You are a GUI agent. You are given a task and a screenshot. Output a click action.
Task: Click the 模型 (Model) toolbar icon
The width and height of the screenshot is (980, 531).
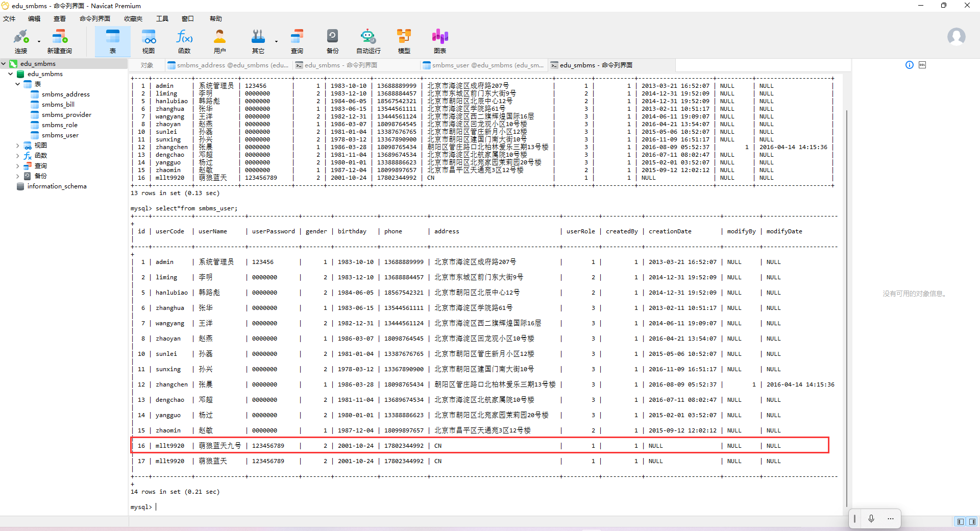404,41
